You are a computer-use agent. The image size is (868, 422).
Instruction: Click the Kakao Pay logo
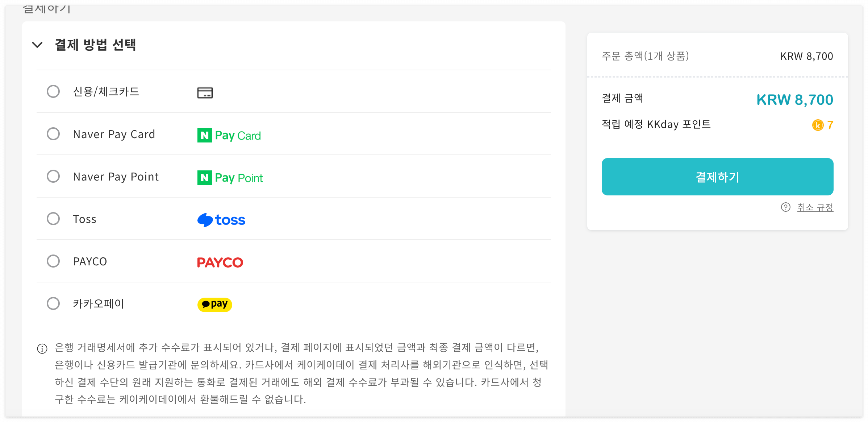click(214, 304)
